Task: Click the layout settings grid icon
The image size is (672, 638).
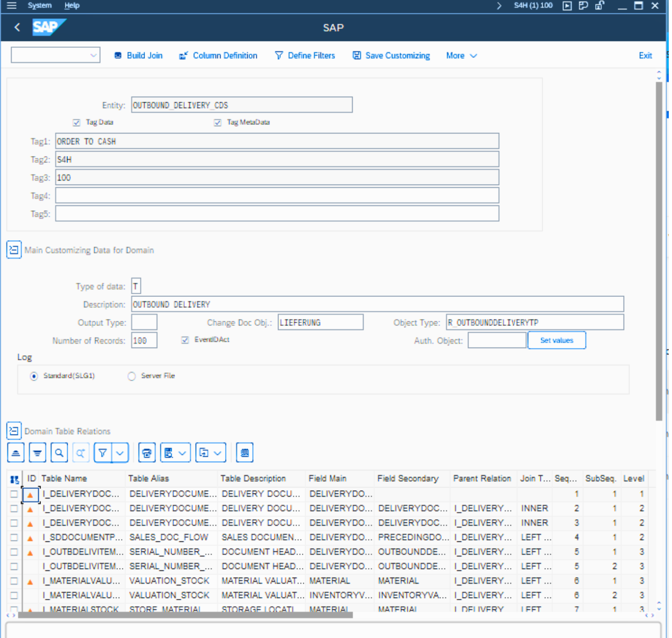Action: (x=244, y=453)
